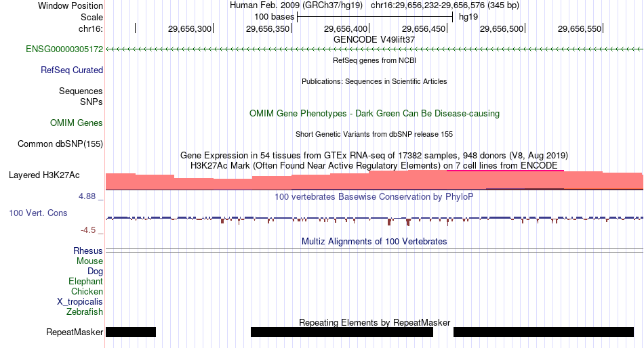
Task: Select the Elephant alignment row label
Action: 86,282
